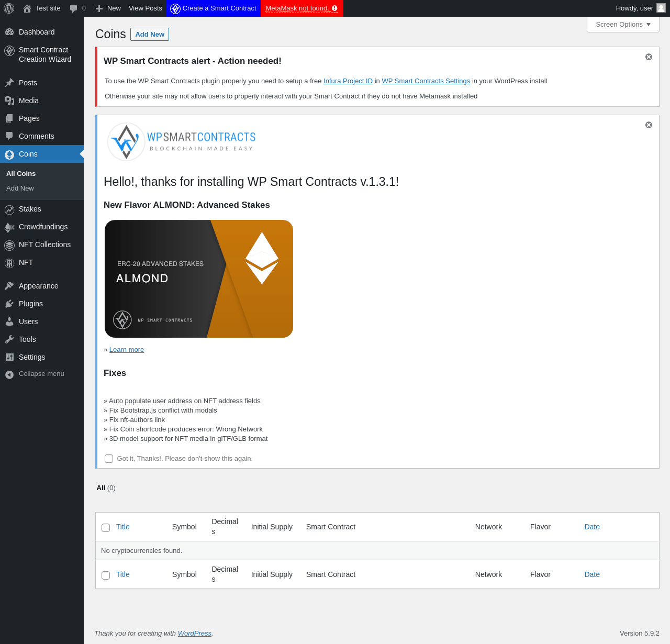The image size is (670, 644).
Task: Dismiss the WP Smart Contracts welcome notice
Action: (649, 125)
